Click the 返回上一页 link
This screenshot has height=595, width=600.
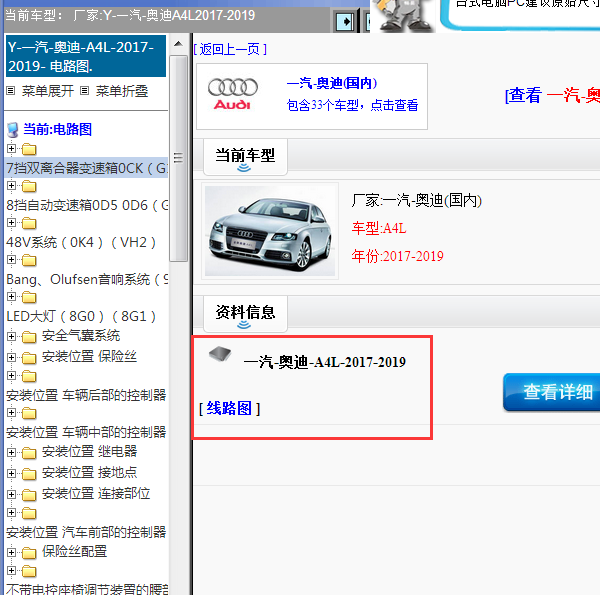(230, 49)
